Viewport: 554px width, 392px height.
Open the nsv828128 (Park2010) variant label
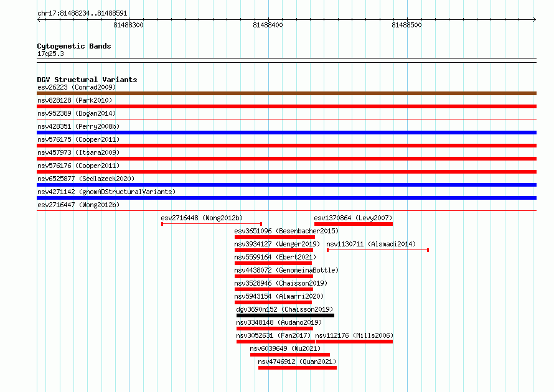[x=75, y=100]
